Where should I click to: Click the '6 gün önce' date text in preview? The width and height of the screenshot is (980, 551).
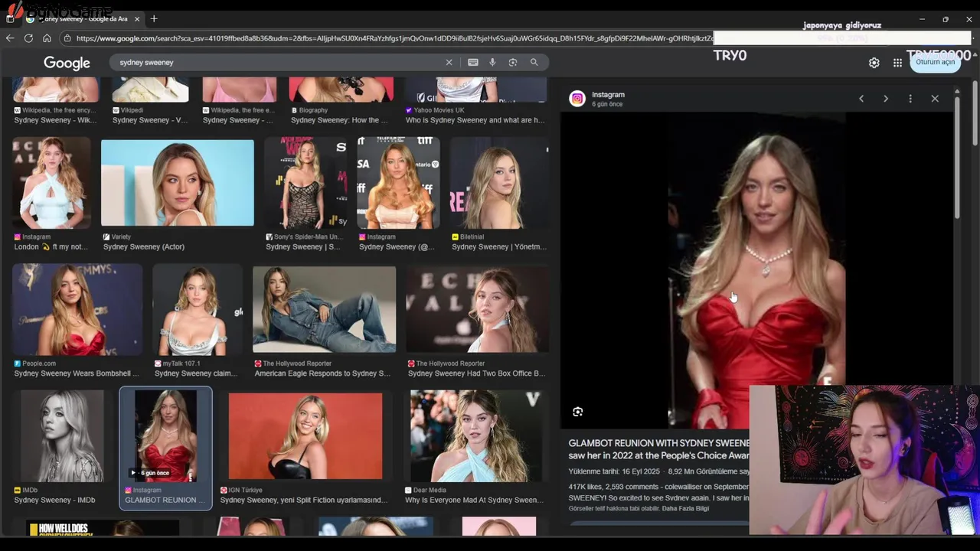[x=607, y=104]
